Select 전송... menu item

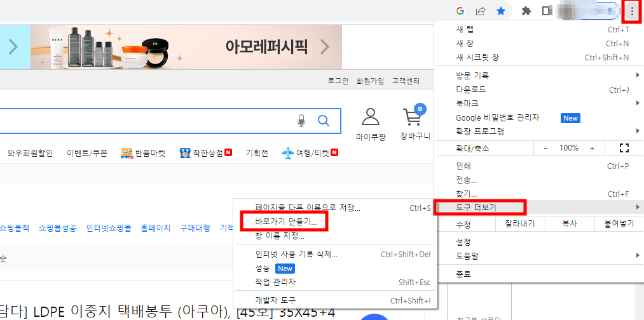(x=539, y=180)
